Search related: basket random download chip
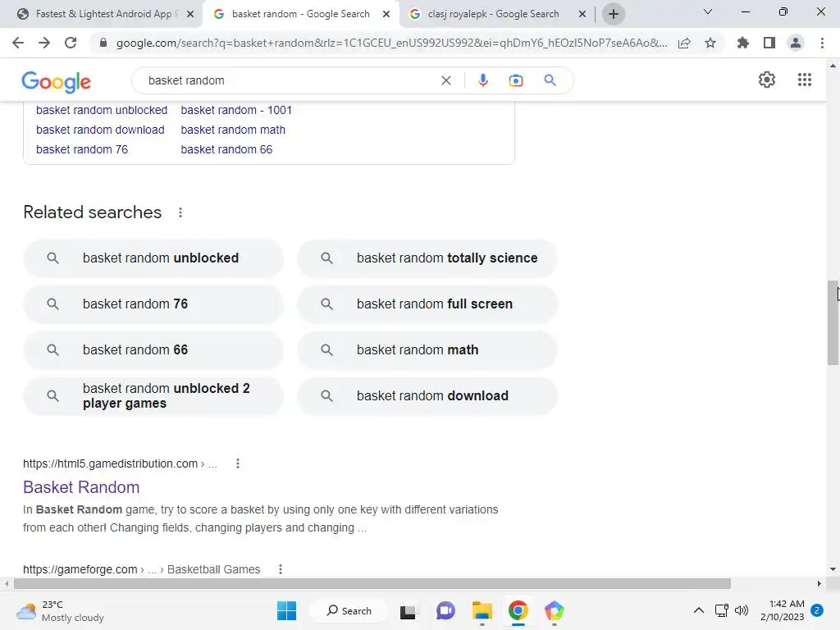This screenshot has height=630, width=840. click(427, 396)
